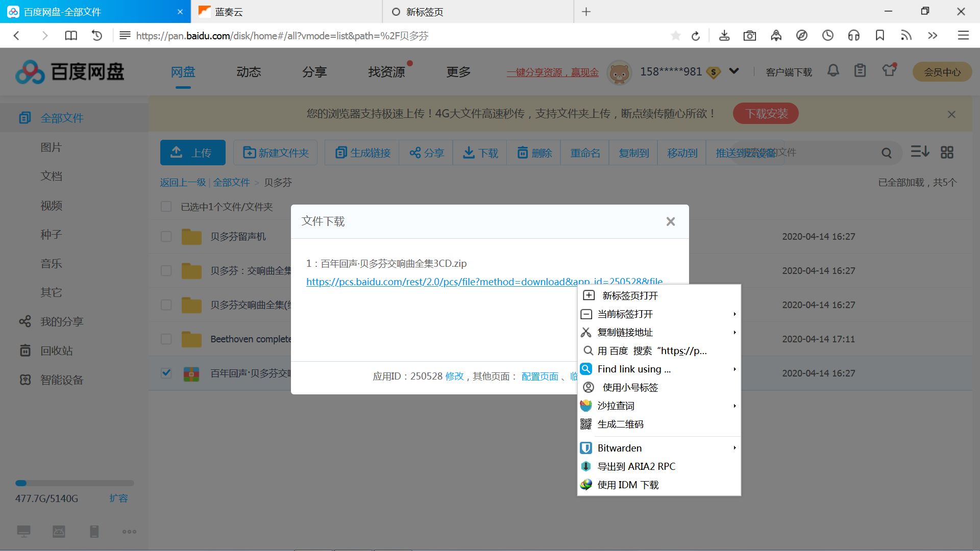
Task: Switch to grid view icon
Action: 947,152
